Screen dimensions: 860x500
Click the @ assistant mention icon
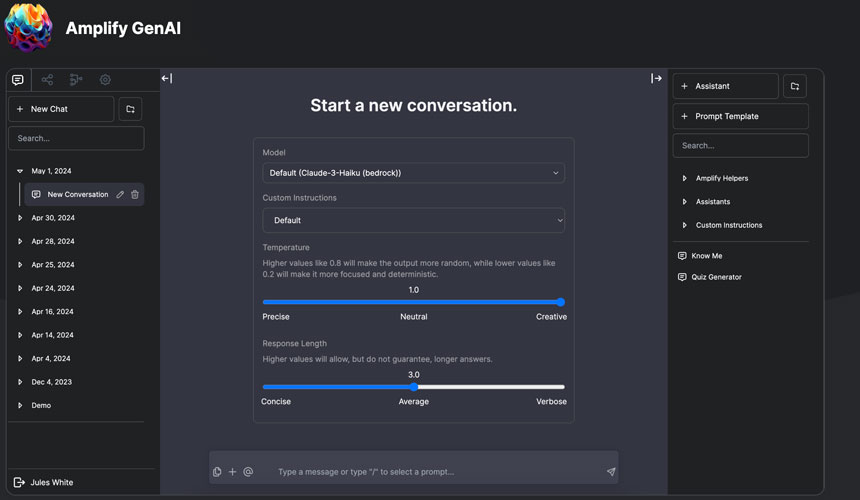[248, 472]
